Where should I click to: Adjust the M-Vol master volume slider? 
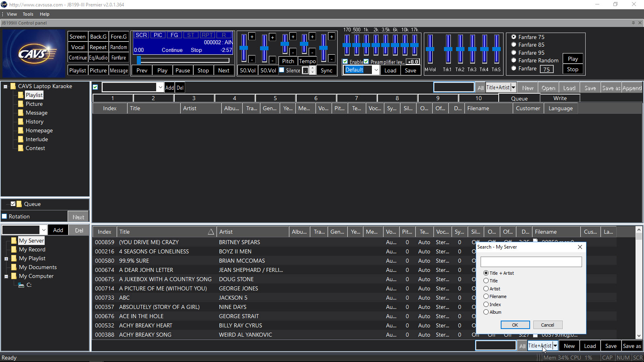point(430,49)
